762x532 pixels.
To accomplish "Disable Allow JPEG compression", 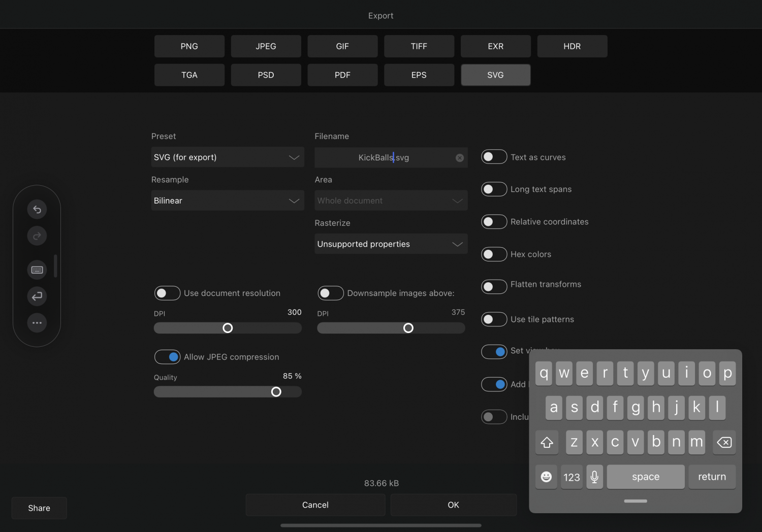I will click(x=167, y=357).
